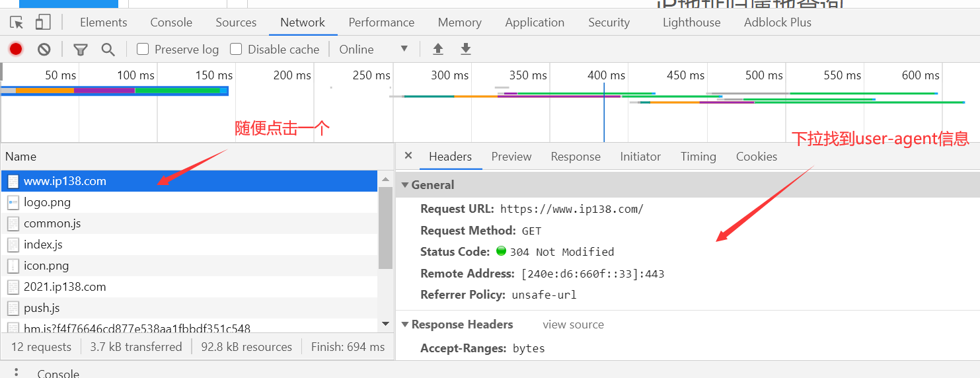This screenshot has width=980, height=378.
Task: Enable the Preserve log checkbox
Action: click(x=143, y=49)
